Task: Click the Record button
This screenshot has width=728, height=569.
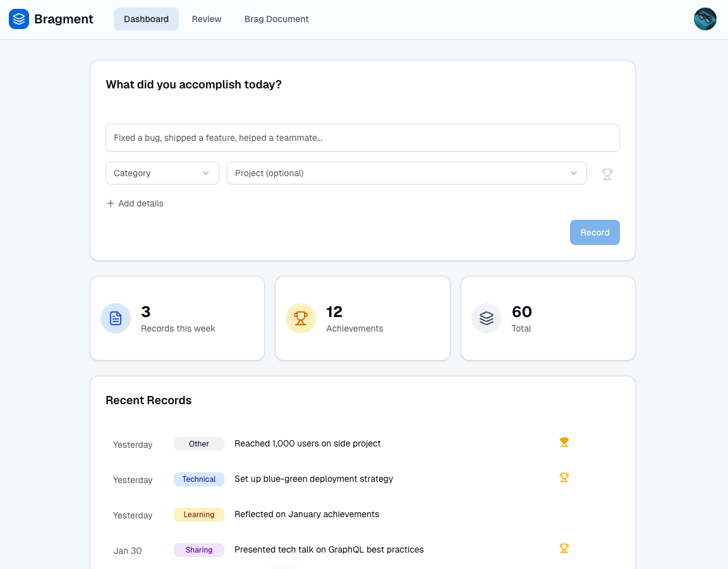Action: (595, 232)
